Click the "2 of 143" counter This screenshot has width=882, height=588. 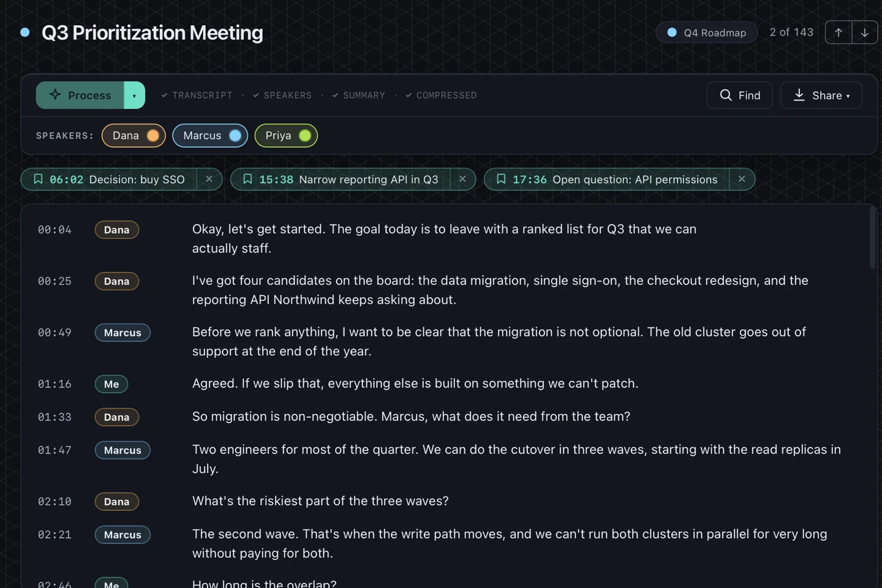791,32
